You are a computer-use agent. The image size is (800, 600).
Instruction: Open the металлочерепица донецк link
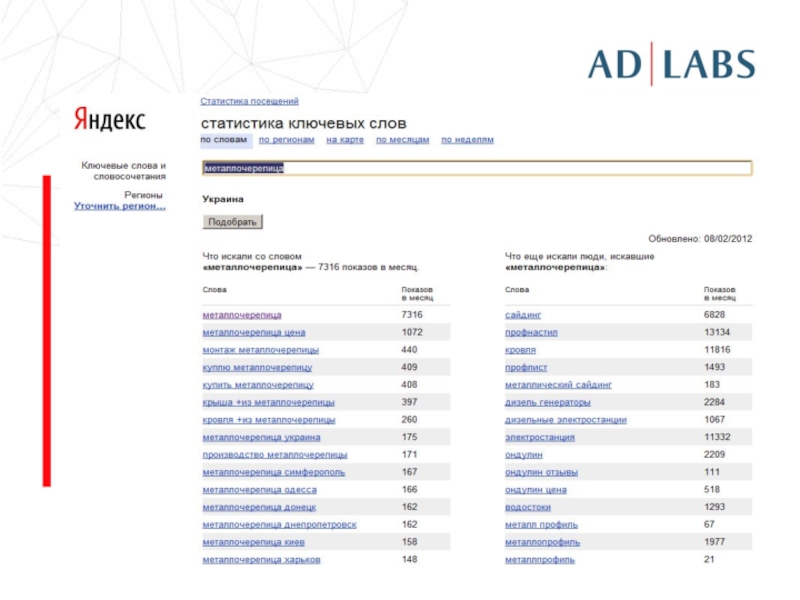(x=259, y=507)
